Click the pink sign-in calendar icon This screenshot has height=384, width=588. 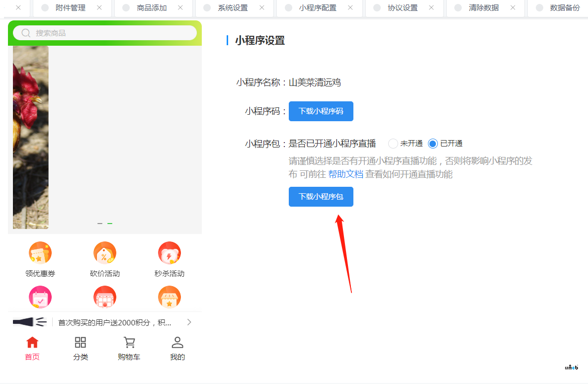pyautogui.click(x=40, y=297)
